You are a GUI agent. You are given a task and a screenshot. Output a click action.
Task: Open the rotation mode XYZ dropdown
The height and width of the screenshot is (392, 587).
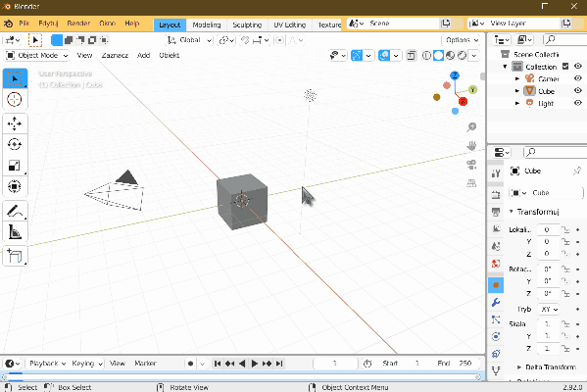click(549, 310)
